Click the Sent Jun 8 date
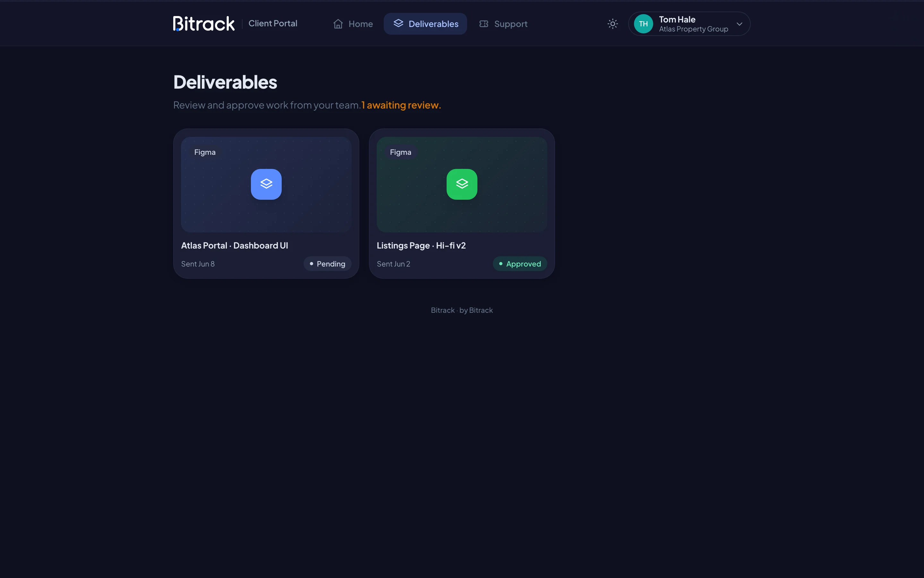Image resolution: width=924 pixels, height=578 pixels. (x=198, y=264)
